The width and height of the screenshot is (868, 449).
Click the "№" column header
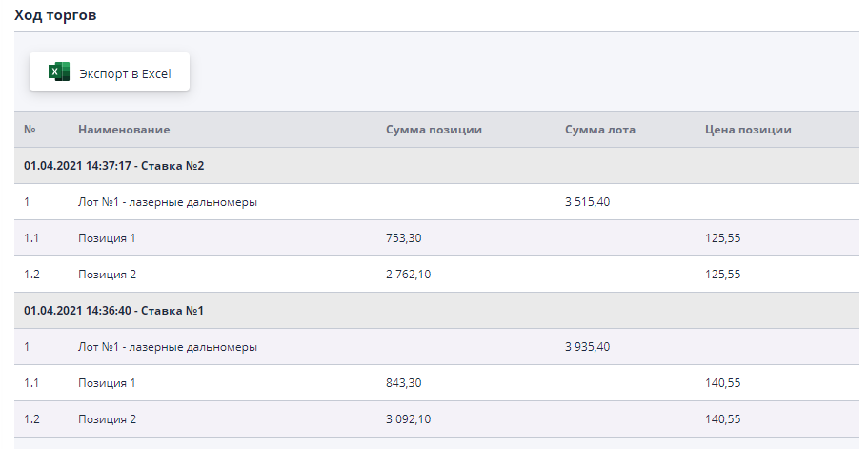(x=30, y=130)
